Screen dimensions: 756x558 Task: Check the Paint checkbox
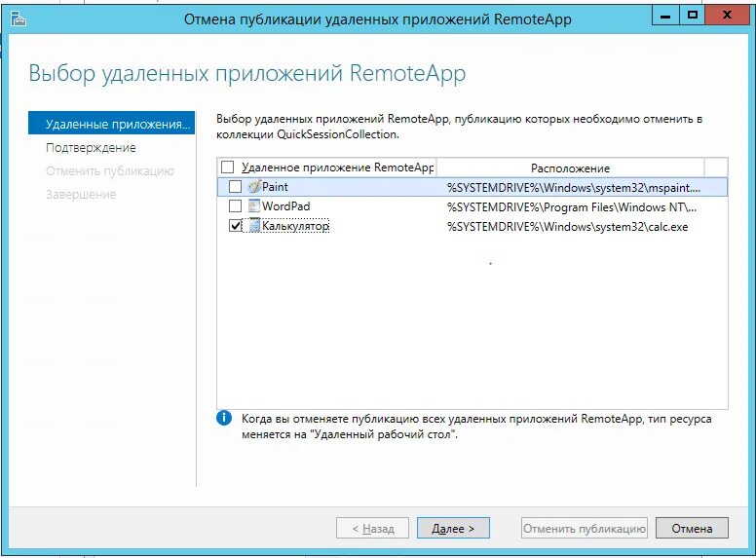235,186
